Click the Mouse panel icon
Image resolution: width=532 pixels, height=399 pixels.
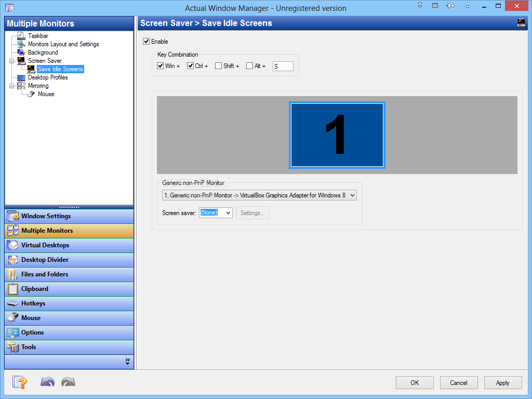pos(13,318)
